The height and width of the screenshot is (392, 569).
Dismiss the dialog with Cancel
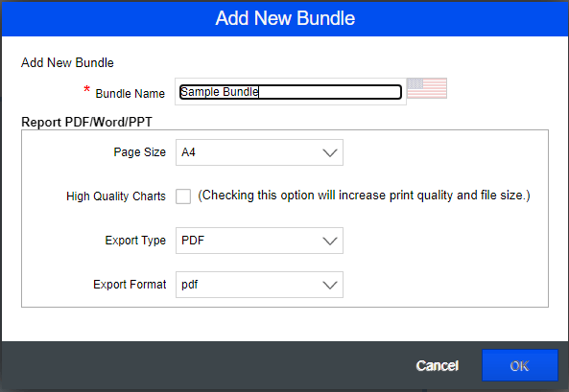point(438,365)
